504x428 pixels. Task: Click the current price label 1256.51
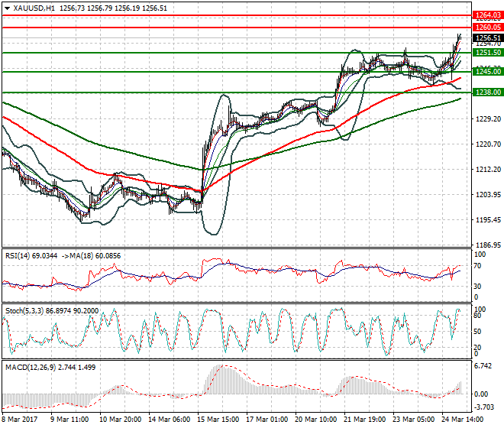pos(488,38)
